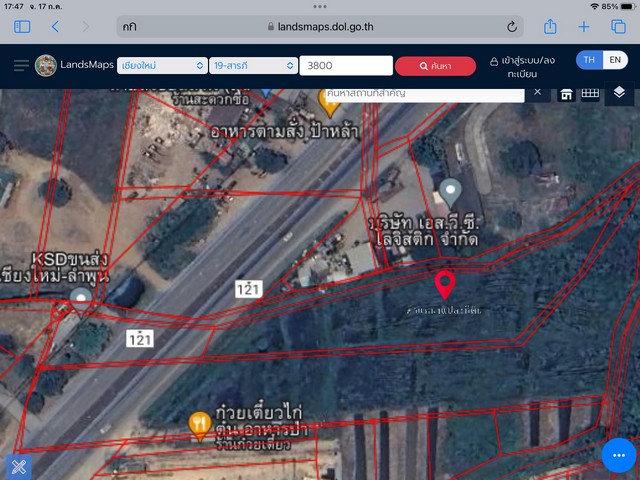Screen dimensions: 640x480
Task: Open the login/register link
Action: 529,66
